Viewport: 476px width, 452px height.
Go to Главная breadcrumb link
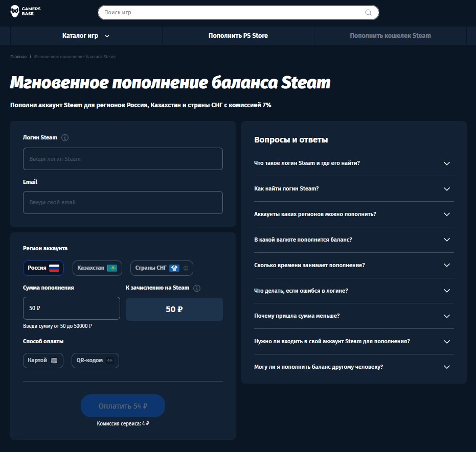point(18,57)
